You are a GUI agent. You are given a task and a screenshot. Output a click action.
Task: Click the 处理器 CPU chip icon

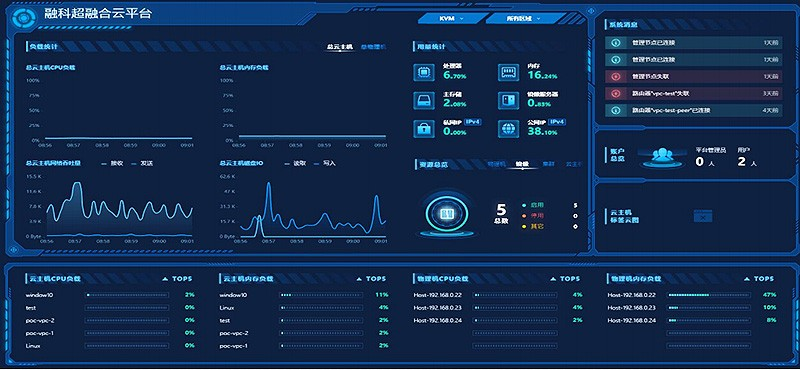pos(423,72)
